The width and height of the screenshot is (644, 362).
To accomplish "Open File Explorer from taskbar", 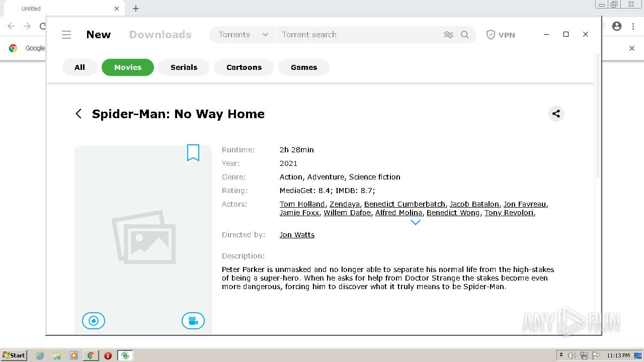I will (57, 355).
